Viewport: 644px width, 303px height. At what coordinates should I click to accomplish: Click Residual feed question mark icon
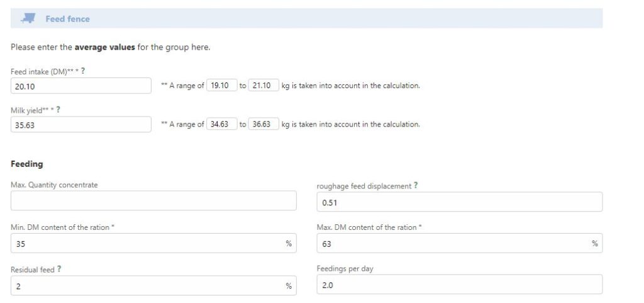59,269
